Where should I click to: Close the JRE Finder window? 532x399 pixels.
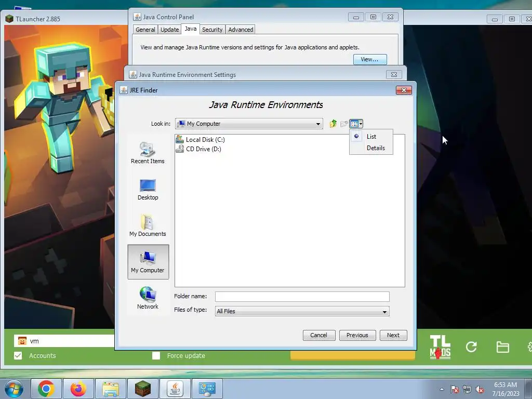(x=404, y=90)
